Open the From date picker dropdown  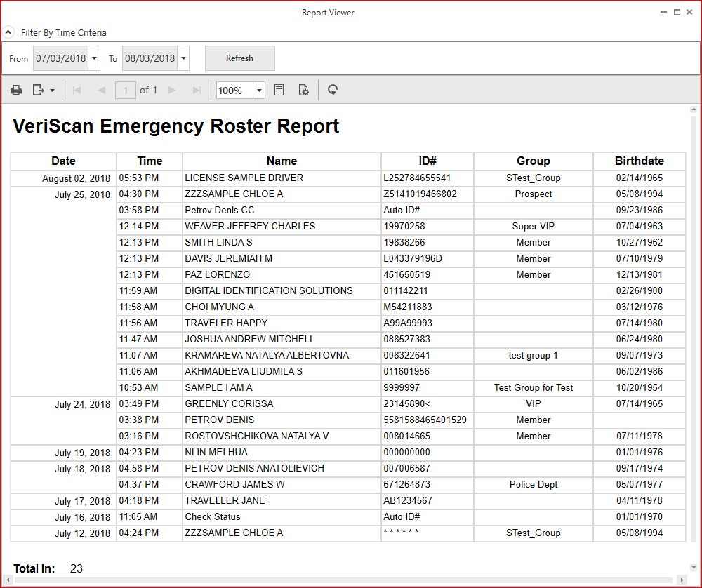(x=94, y=58)
